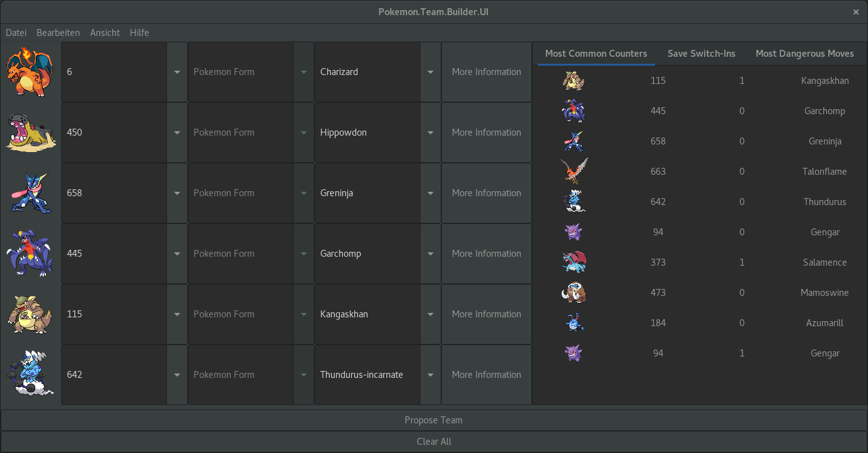
Task: Select the Garchomp sprite in the counters table
Action: point(574,111)
